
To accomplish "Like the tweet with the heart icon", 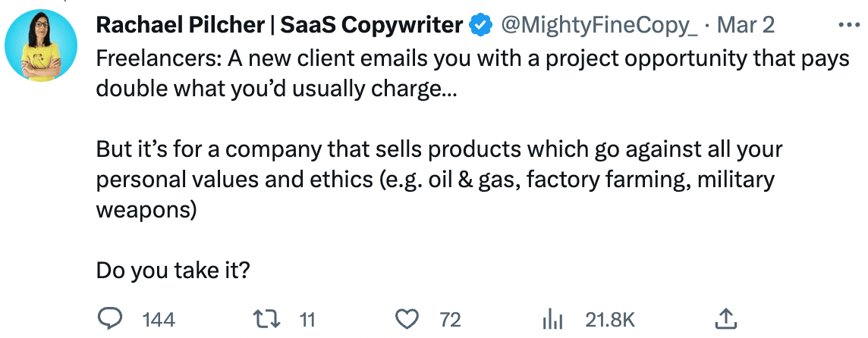I will click(x=408, y=319).
